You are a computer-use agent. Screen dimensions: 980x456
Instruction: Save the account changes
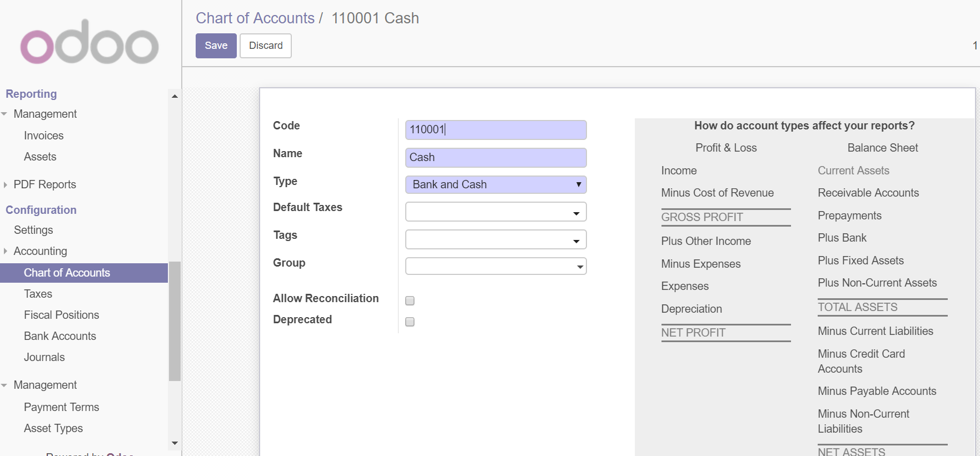coord(216,46)
